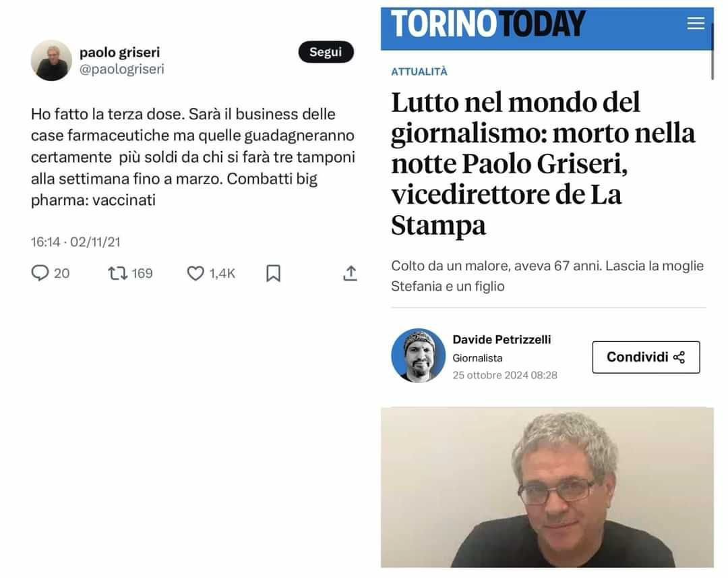
Task: Click the article photo of Paolo Griseri
Action: [x=547, y=487]
